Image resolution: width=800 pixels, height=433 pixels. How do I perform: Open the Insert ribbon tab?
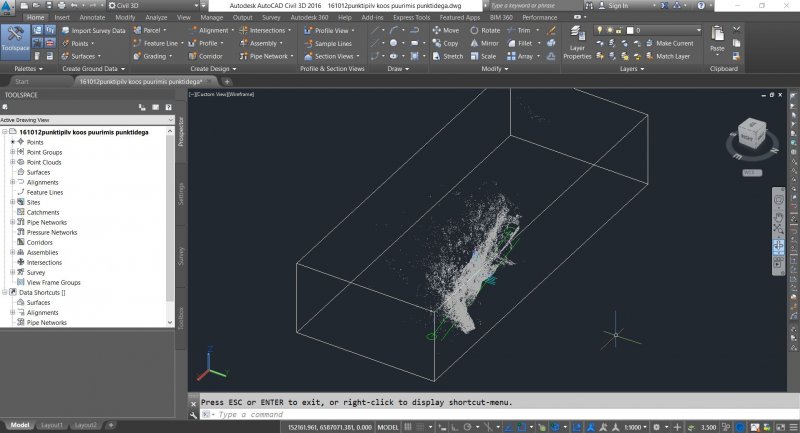[x=62, y=17]
